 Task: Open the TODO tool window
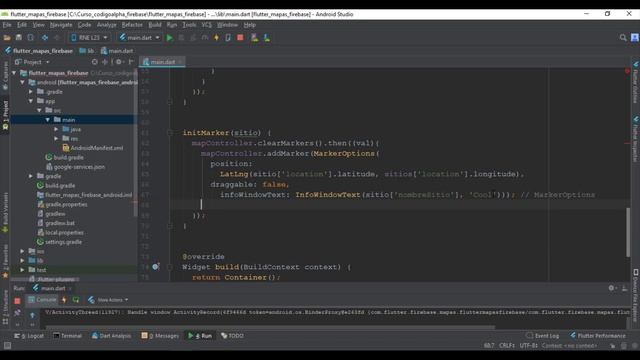coord(232,336)
